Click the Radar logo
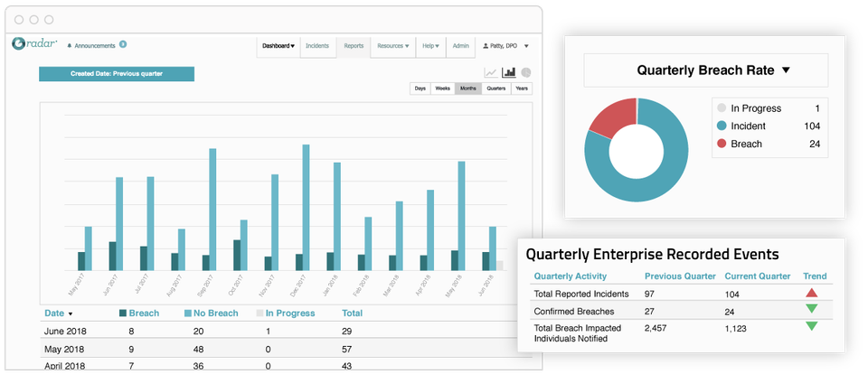The height and width of the screenshot is (374, 868). [34, 43]
